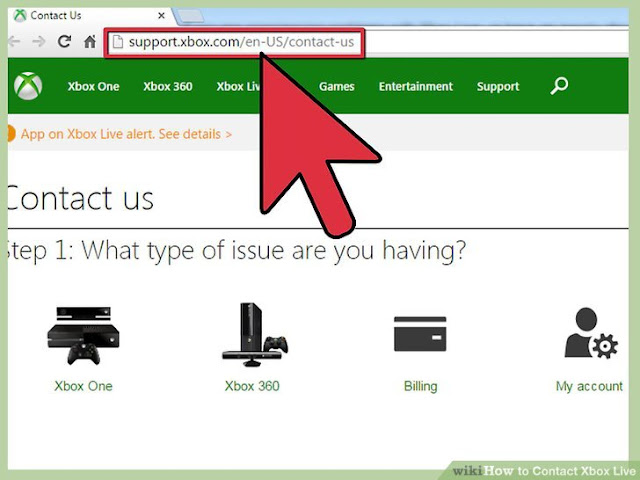Choose the My account person-gear icon
This screenshot has width=640, height=480.
(x=591, y=333)
